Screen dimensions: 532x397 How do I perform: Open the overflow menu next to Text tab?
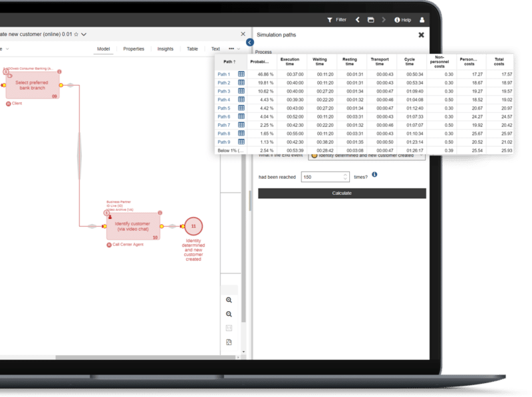coord(232,49)
